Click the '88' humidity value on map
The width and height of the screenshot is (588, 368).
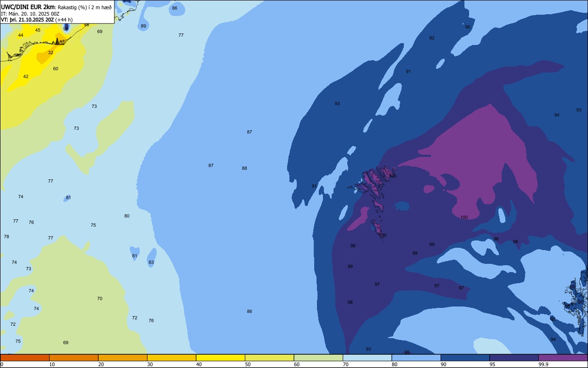click(244, 168)
